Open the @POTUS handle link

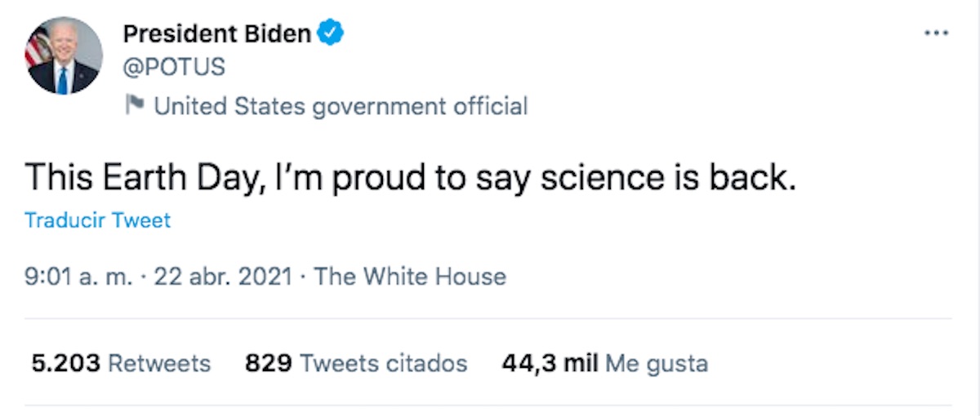pyautogui.click(x=173, y=67)
